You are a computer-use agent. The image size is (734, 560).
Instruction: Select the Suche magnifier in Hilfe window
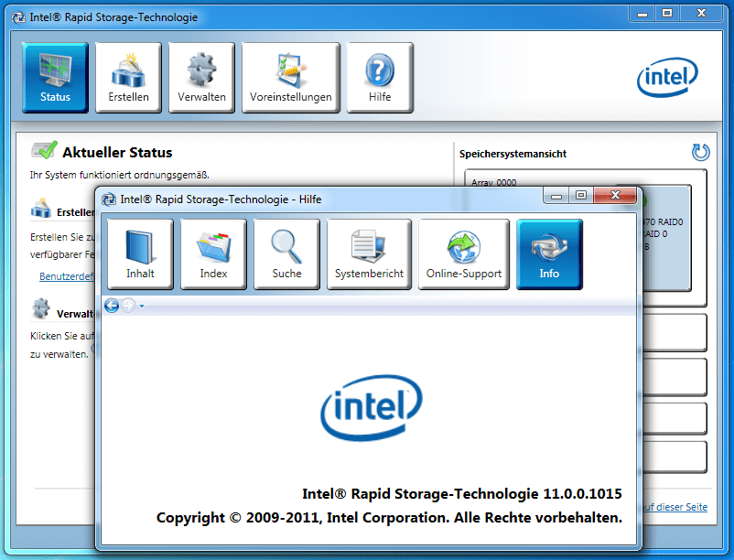pos(286,254)
